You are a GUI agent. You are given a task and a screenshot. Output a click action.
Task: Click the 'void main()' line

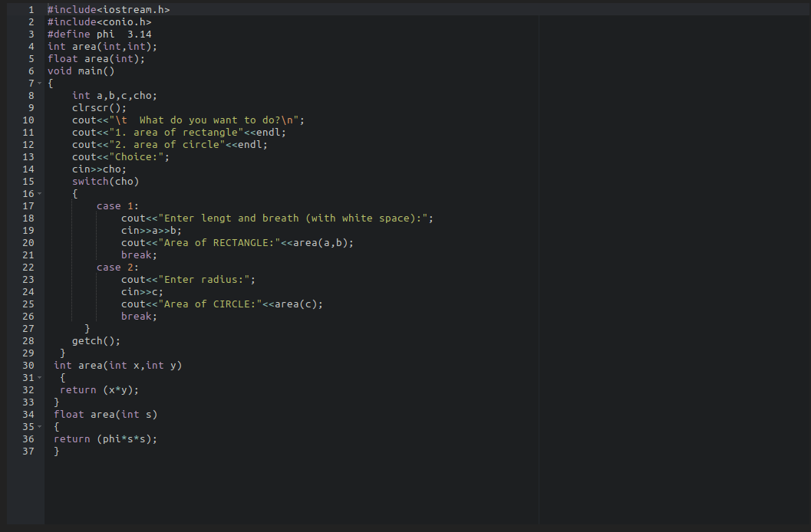81,71
